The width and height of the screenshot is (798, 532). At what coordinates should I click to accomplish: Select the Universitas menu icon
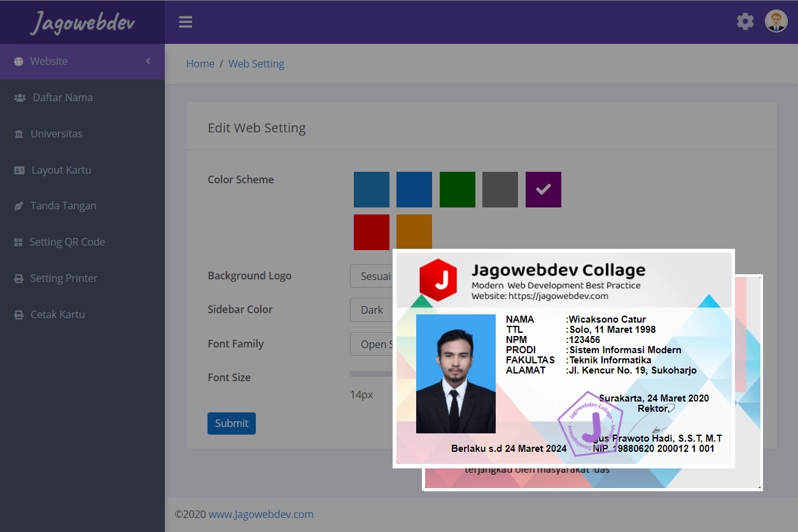[x=21, y=134]
